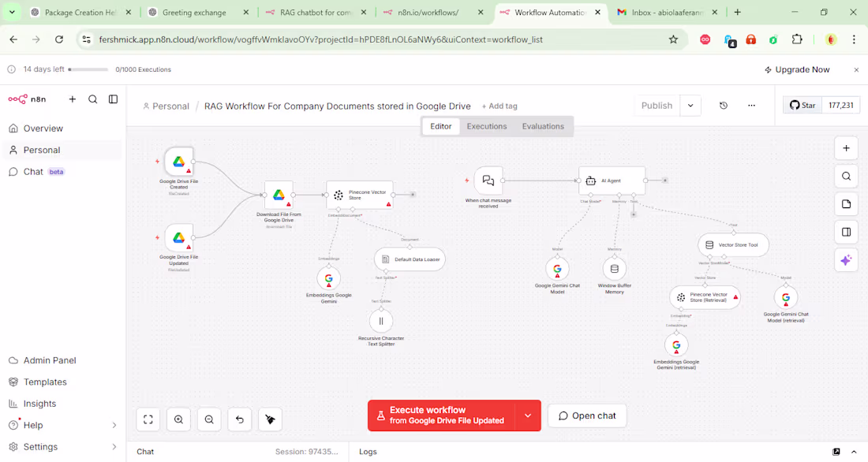868x462 pixels.
Task: Open the Vector Store Tool node
Action: (x=733, y=244)
